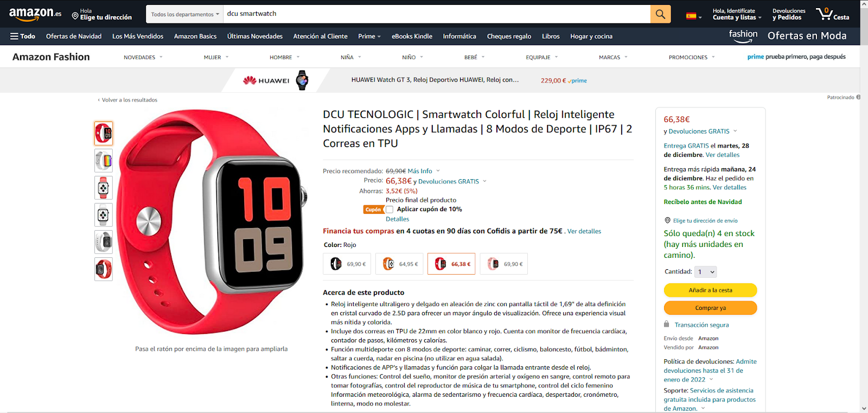
Task: Click the search magnifier button
Action: 660,14
